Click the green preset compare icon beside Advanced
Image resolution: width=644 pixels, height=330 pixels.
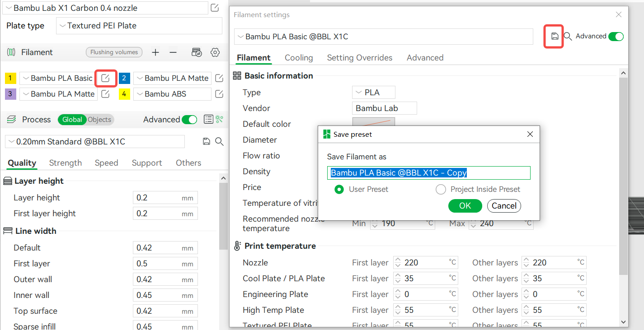pos(220,119)
